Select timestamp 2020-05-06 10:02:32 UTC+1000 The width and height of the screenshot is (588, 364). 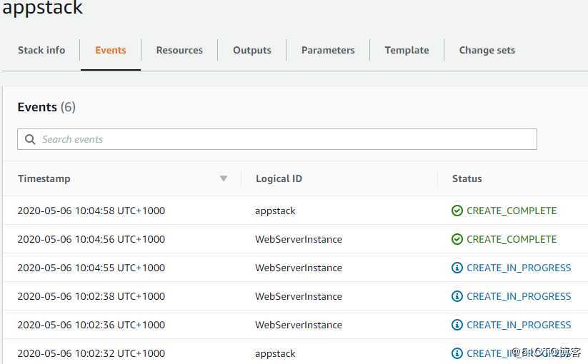(x=91, y=353)
